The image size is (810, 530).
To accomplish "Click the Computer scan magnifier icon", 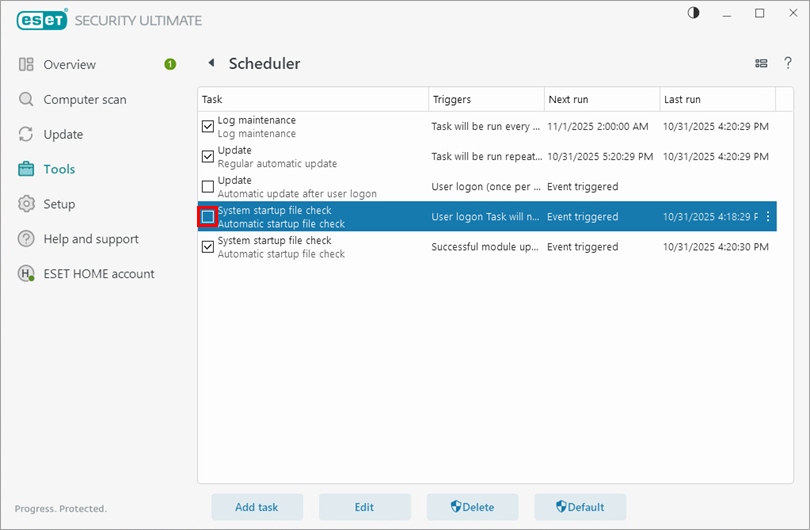I will (26, 100).
